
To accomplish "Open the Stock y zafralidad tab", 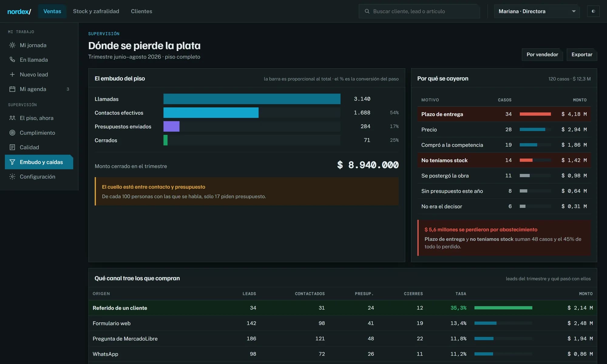I will point(96,11).
